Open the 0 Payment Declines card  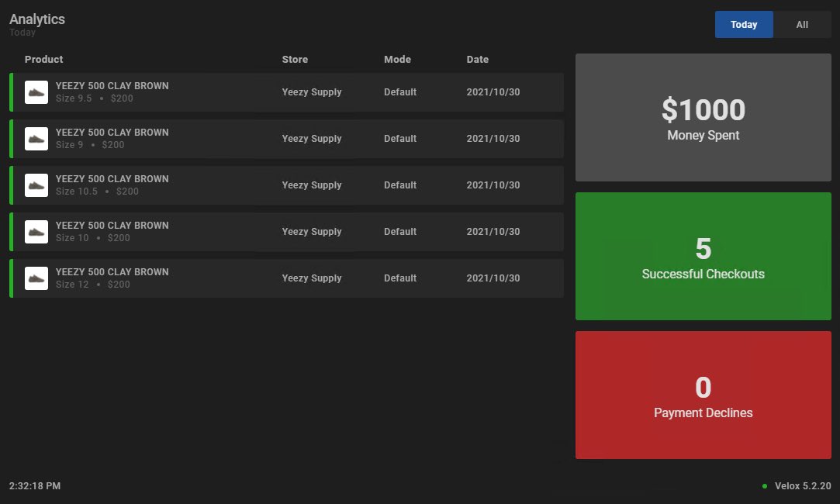pos(703,395)
